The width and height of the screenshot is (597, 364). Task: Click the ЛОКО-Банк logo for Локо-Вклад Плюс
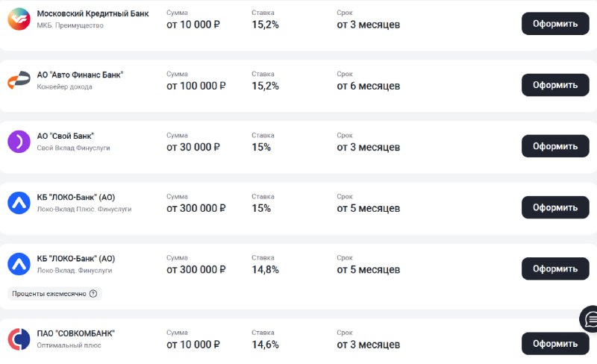click(19, 203)
